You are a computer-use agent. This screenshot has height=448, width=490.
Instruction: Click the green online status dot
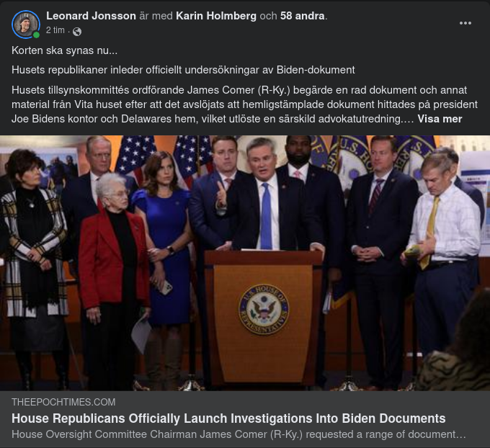[x=36, y=35]
